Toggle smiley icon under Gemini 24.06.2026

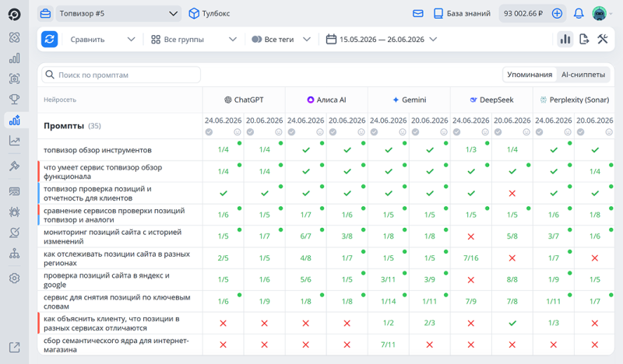403,131
